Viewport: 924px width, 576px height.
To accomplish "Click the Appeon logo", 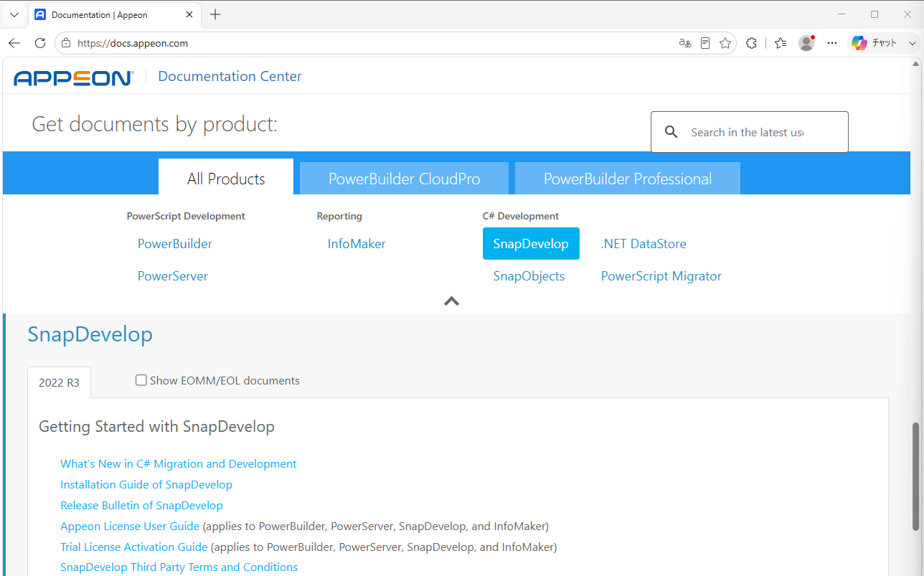I will 73,77.
